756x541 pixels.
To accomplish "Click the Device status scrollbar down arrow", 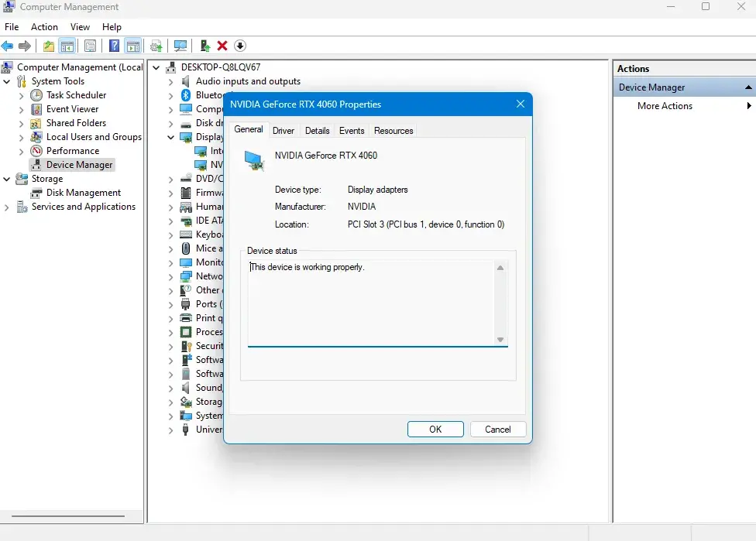I will coord(500,340).
